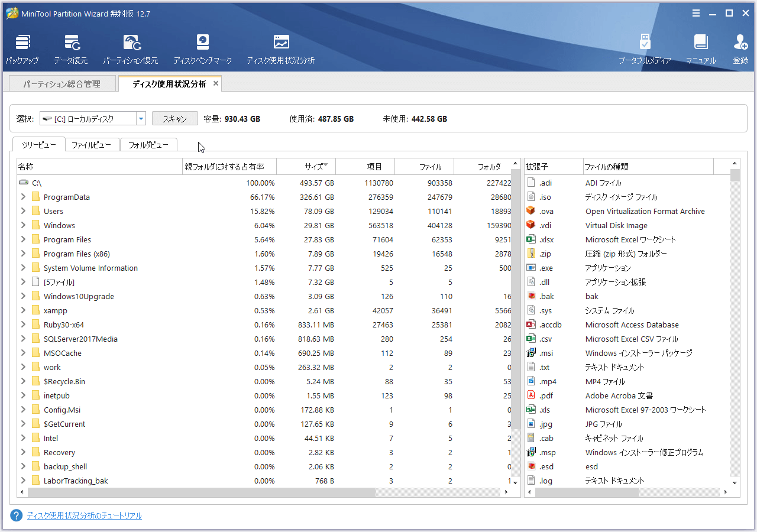The height and width of the screenshot is (532, 757).
Task: Switch to the フォルダビュー tab
Action: point(148,145)
